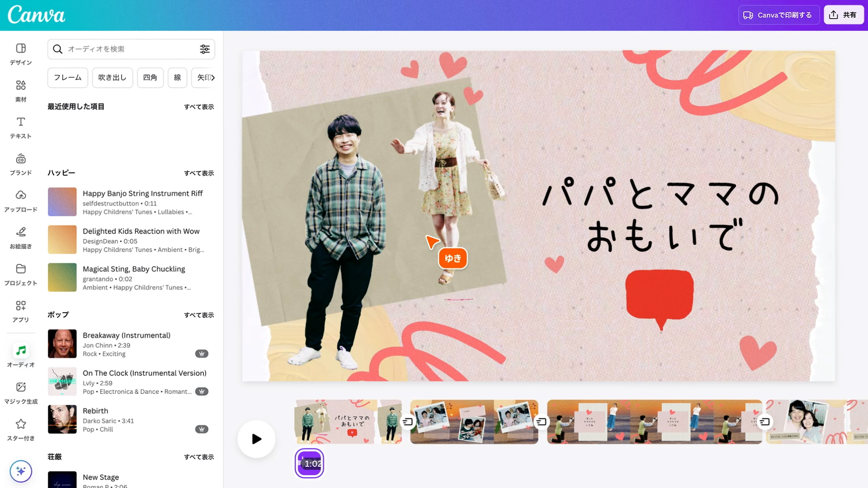This screenshot has width=868, height=488.
Task: Open the アプリ apps panel
Action: click(x=21, y=311)
